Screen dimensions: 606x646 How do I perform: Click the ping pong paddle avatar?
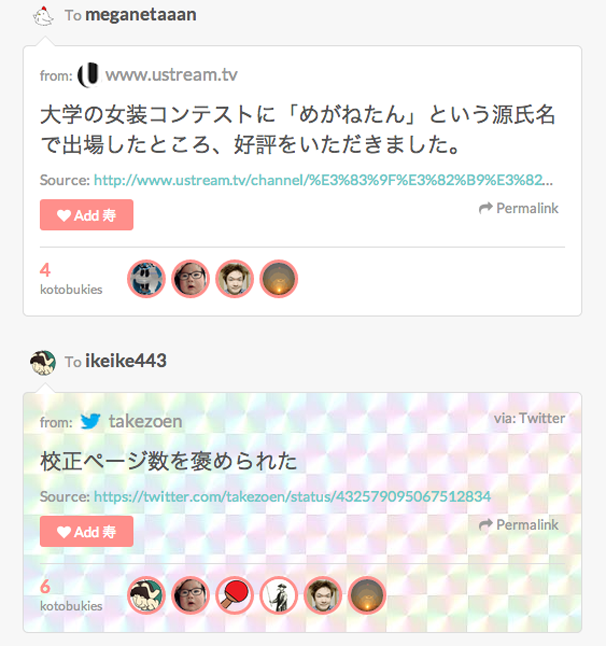click(234, 595)
